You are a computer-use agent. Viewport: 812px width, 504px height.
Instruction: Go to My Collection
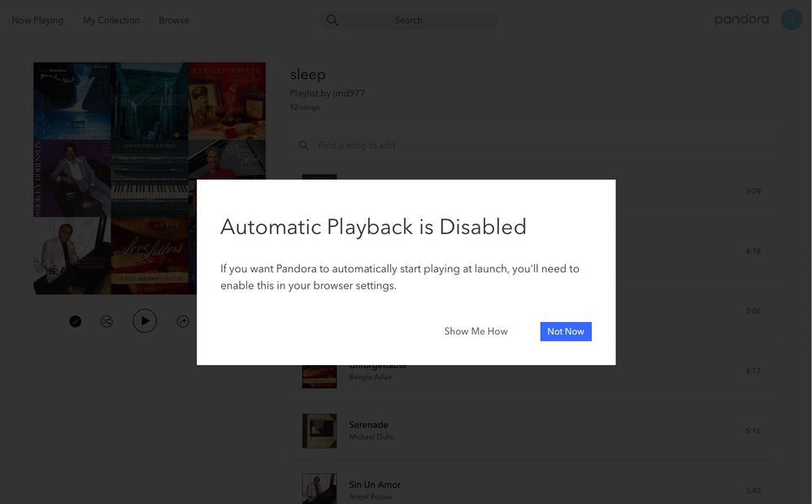click(111, 20)
